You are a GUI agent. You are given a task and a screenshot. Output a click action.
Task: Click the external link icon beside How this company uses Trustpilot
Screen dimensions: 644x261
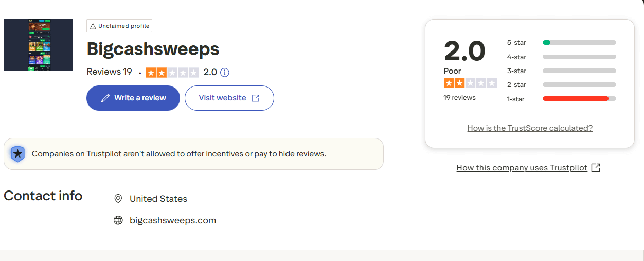pos(596,168)
